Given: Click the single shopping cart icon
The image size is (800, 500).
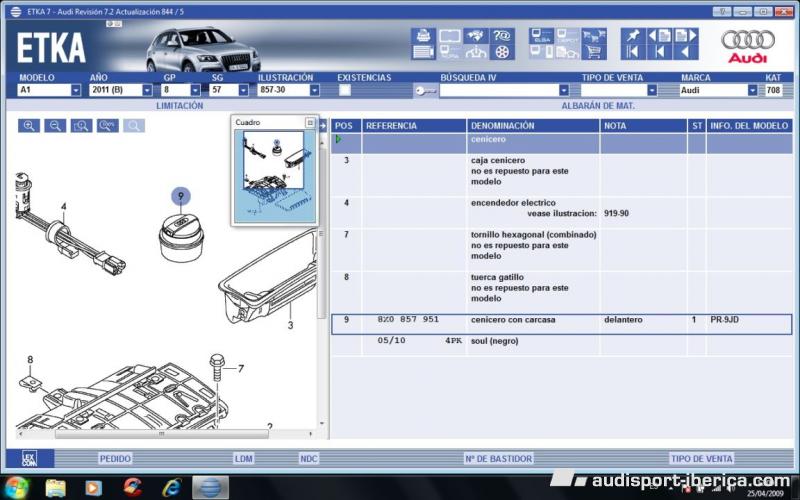Looking at the screenshot, I should (x=594, y=52).
